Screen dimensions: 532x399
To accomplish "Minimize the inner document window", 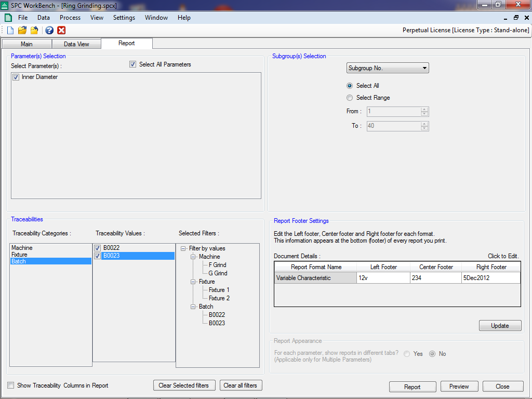I will pos(505,18).
